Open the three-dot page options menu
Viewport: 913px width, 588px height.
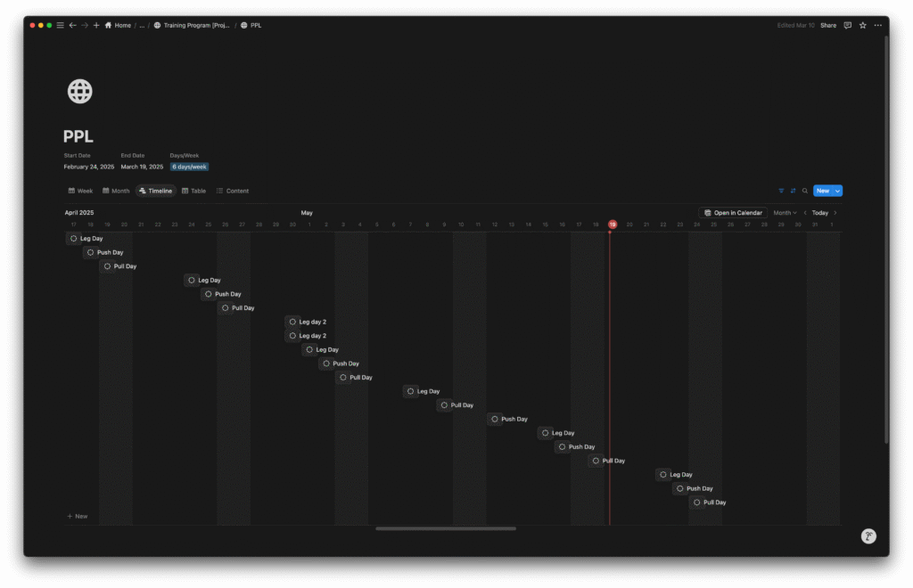coord(877,25)
